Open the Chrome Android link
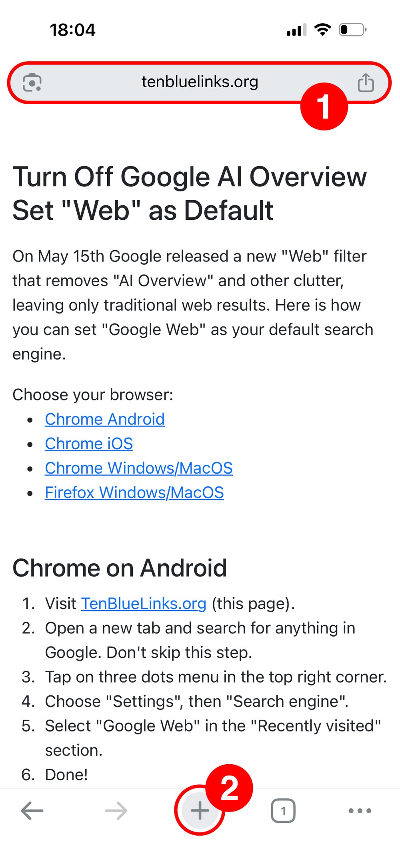400x868 pixels. click(x=105, y=419)
